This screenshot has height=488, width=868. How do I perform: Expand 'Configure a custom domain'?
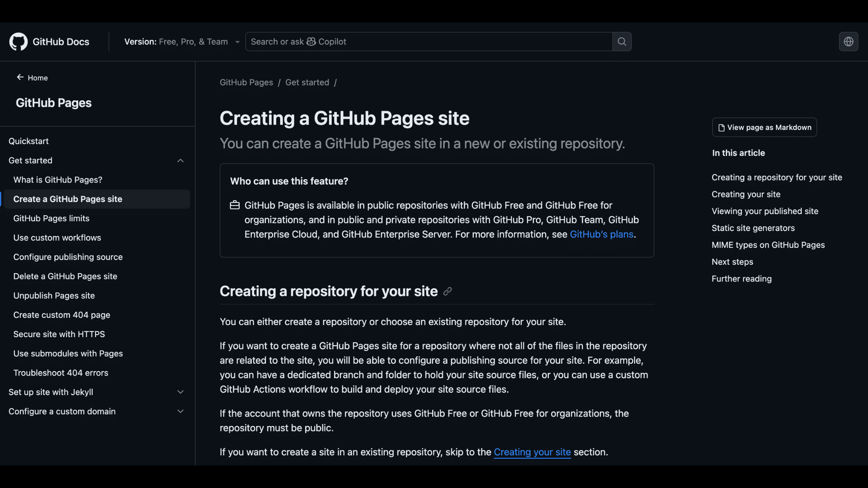(181, 411)
